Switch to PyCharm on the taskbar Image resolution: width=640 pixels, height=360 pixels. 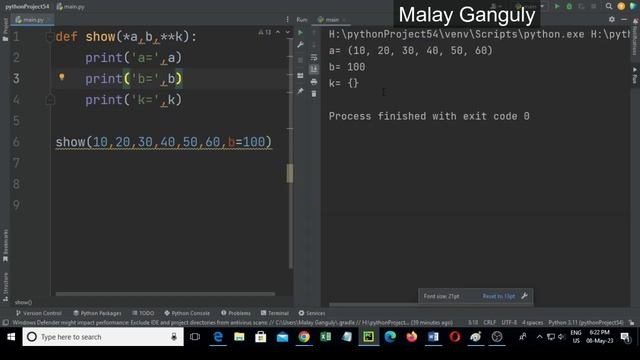(368, 337)
